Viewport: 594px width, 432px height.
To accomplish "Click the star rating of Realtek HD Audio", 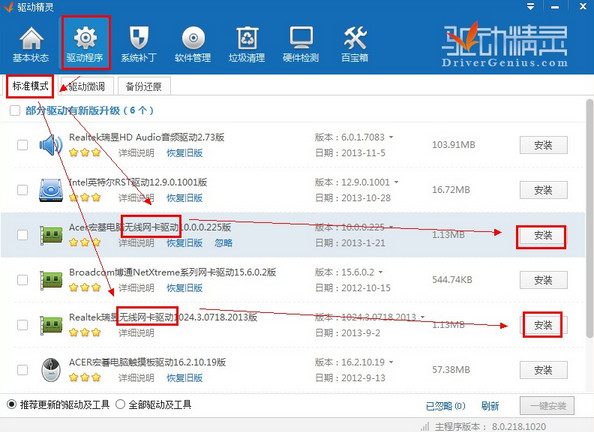I will pos(85,153).
